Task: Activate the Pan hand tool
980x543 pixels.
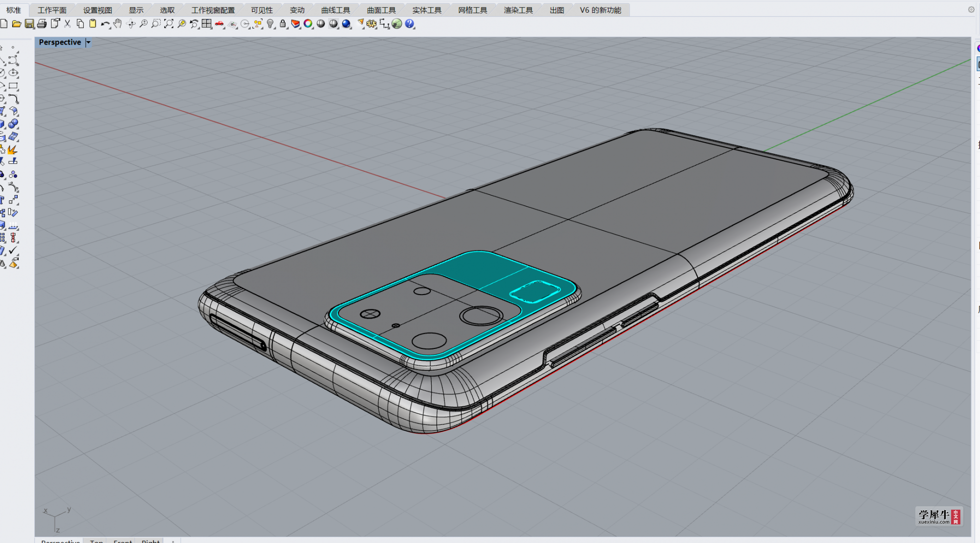Action: click(118, 24)
